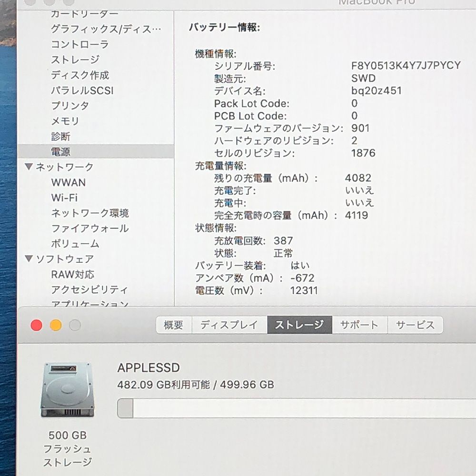Click the APPLESSD drive icon

coord(67,389)
